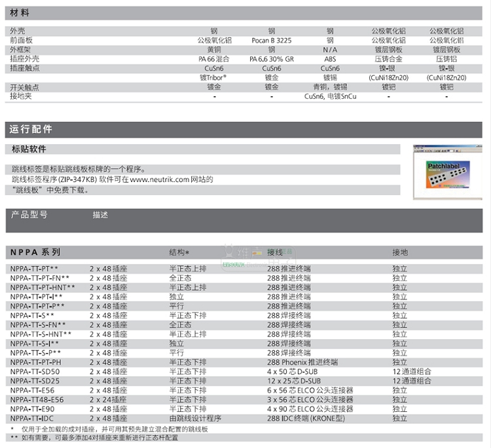The image size is (491, 448).
Task: Click the 描述 column header
Action: 100,215
